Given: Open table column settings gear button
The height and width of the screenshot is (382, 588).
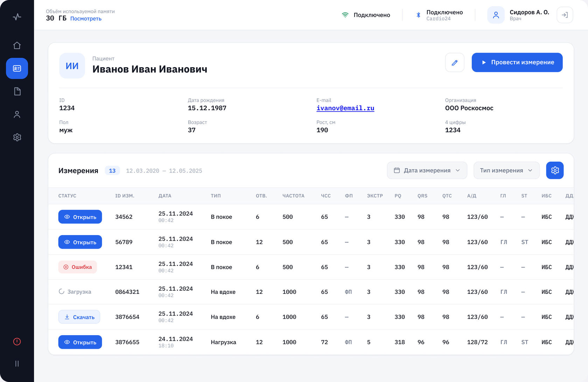Looking at the screenshot, I should (555, 170).
